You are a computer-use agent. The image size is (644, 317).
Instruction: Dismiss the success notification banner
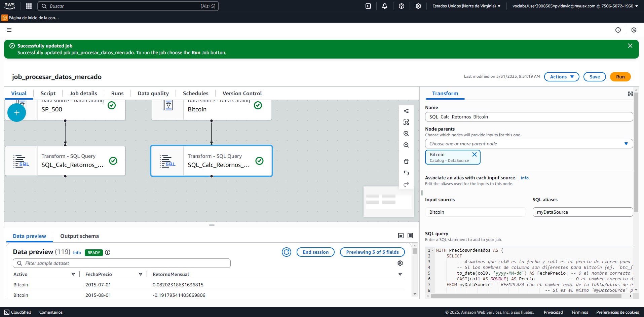coord(630,46)
